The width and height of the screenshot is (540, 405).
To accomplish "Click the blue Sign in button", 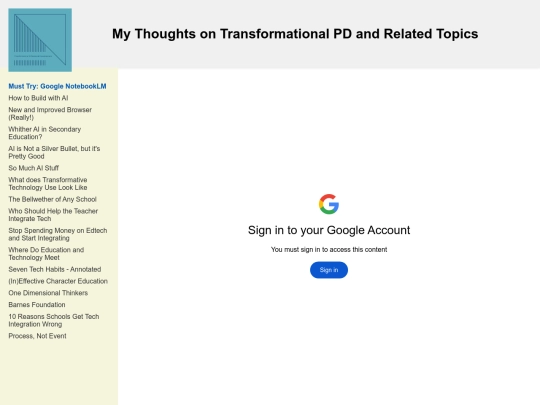I will [x=329, y=270].
